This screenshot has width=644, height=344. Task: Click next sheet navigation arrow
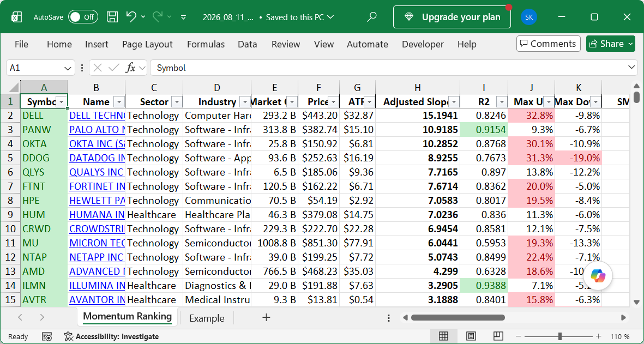pos(41,317)
